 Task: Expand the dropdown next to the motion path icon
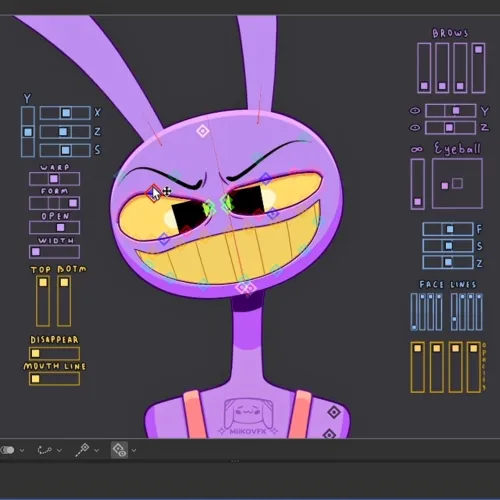click(59, 451)
